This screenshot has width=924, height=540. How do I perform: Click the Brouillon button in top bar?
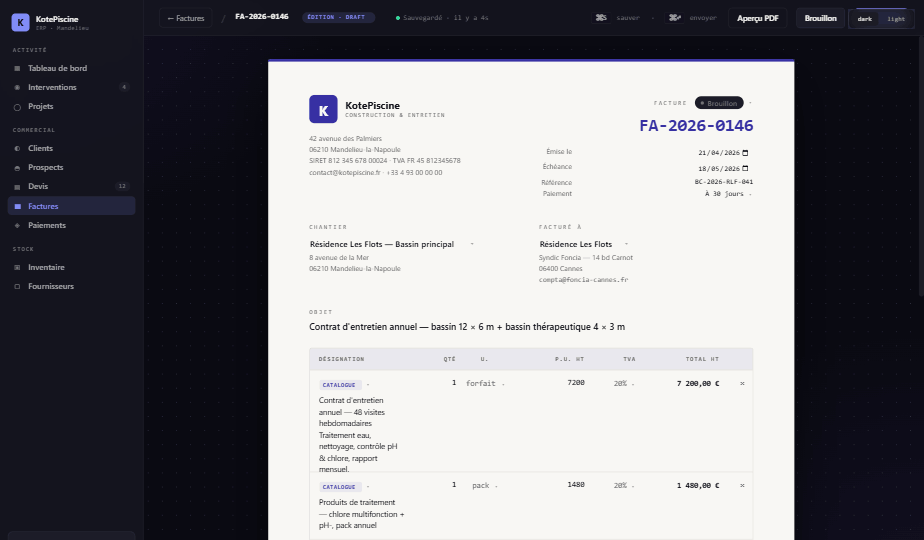pyautogui.click(x=820, y=18)
